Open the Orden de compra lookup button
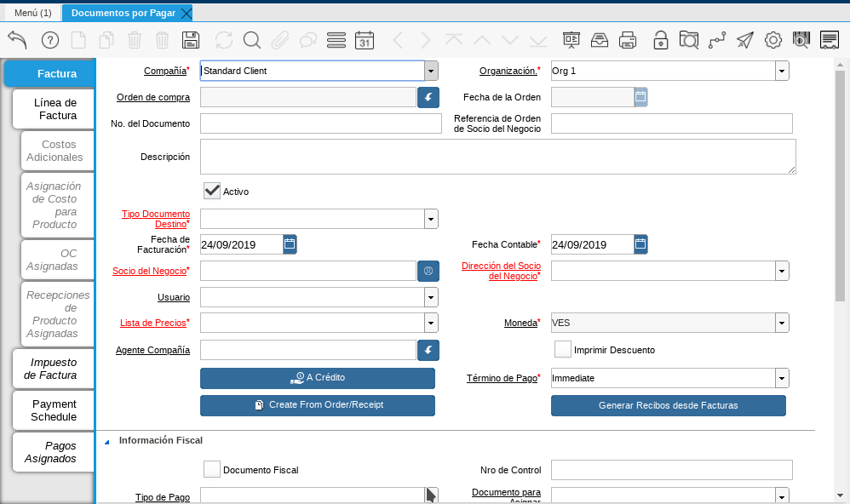850x504 pixels. point(428,97)
